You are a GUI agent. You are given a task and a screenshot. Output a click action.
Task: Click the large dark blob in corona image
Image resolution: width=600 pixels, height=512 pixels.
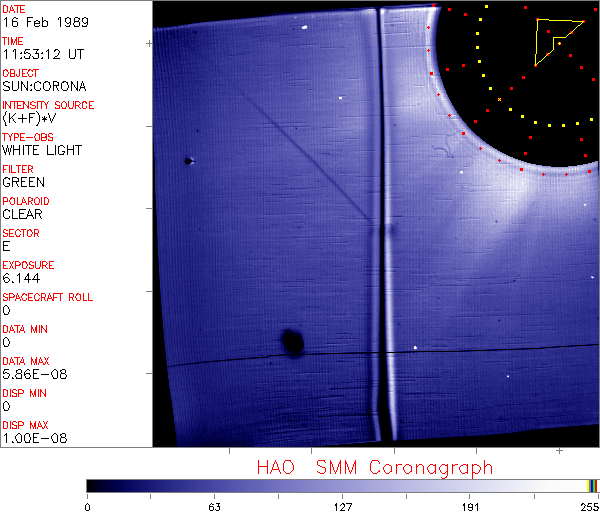tap(293, 341)
